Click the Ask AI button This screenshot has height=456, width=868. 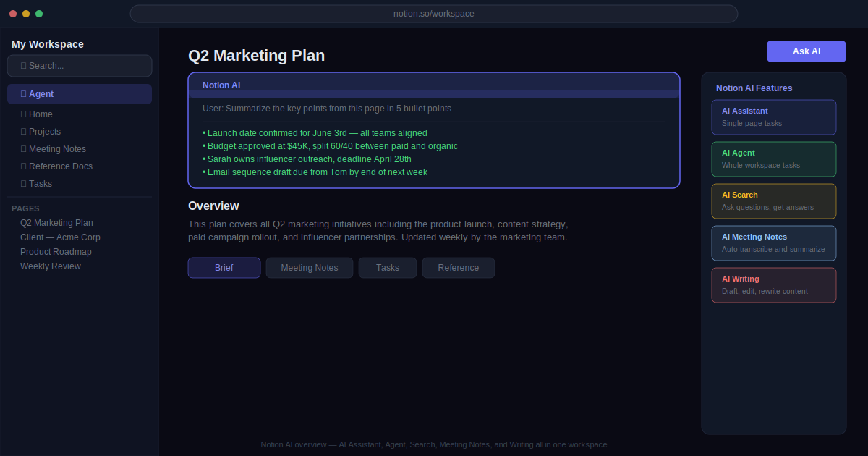pyautogui.click(x=806, y=51)
